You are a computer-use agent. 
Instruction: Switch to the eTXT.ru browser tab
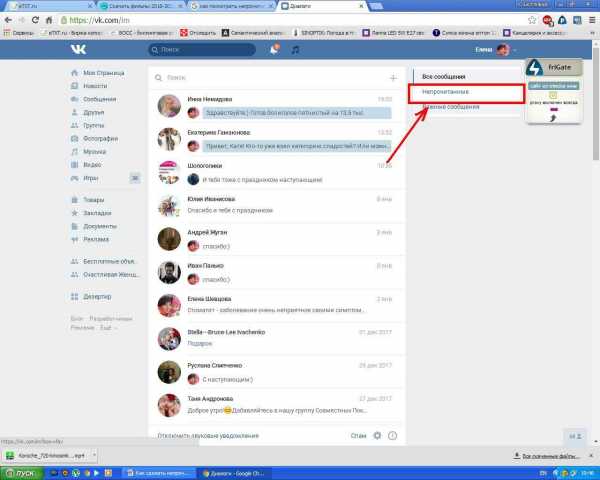(x=49, y=6)
